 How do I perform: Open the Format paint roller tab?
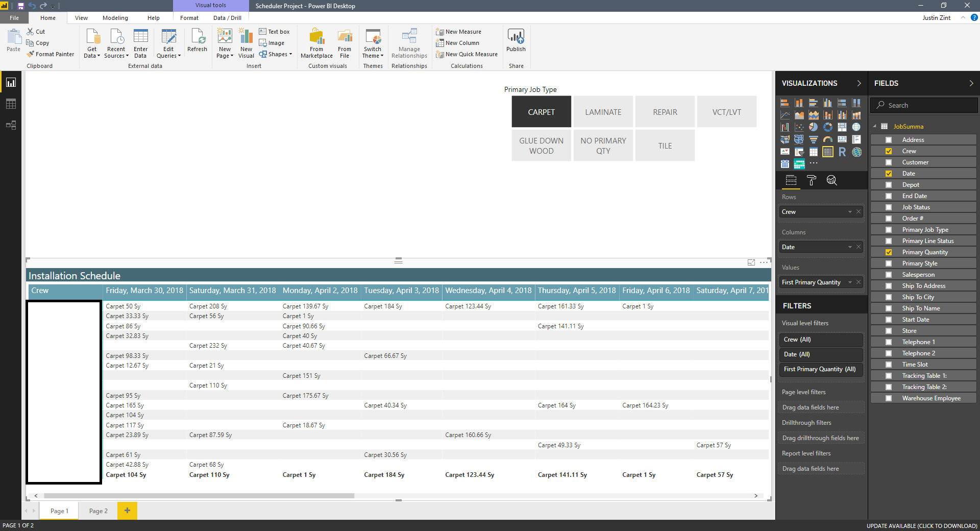coord(811,180)
